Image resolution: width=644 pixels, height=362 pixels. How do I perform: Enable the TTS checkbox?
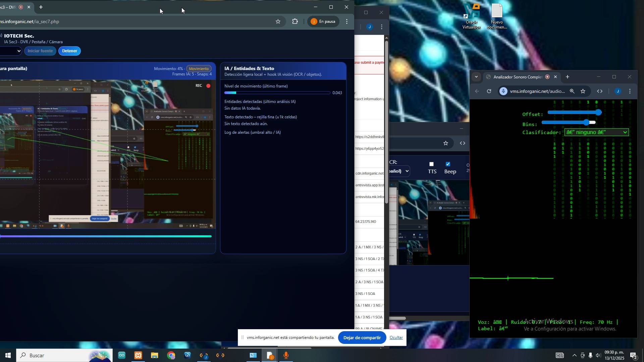pos(432,164)
